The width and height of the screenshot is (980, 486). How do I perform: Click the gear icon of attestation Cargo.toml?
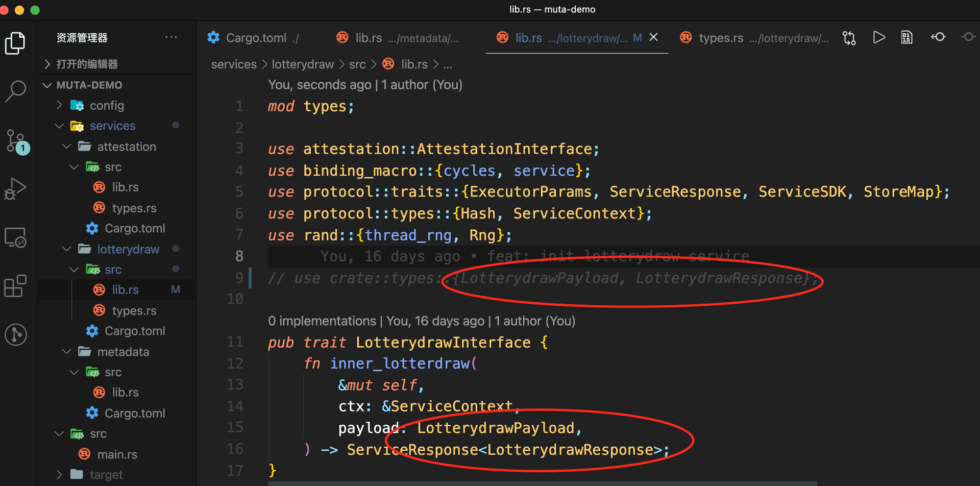tap(92, 228)
